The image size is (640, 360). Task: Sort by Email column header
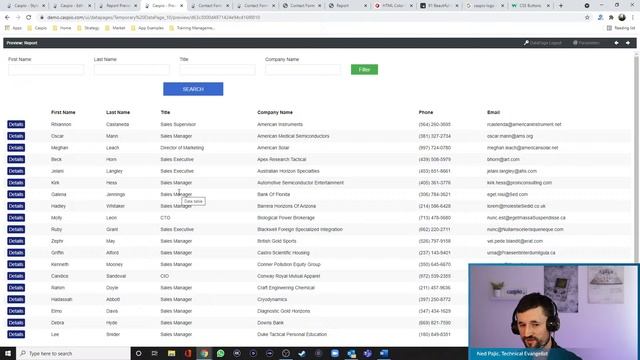tap(493, 112)
